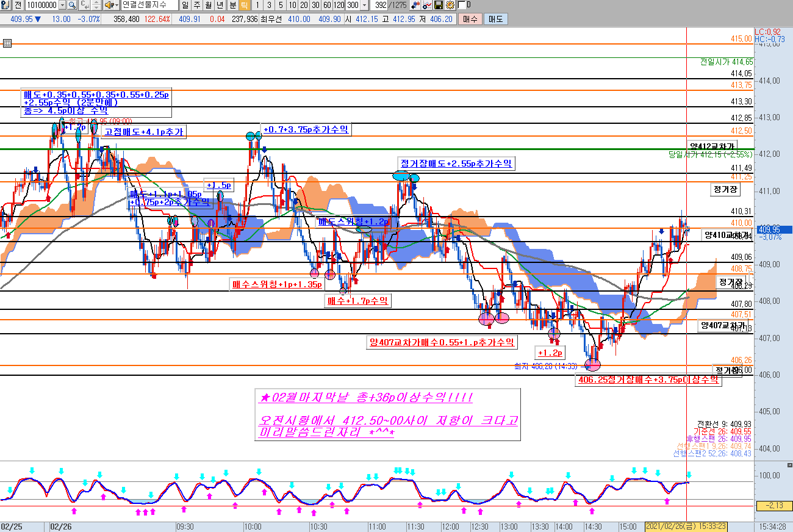The width and height of the screenshot is (793, 532).
Task: Expand the dropdown arrow next to the speaker icon
Action: tap(116, 5)
